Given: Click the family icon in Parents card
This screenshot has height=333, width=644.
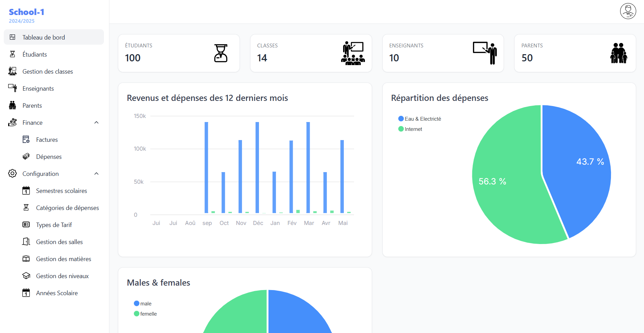Looking at the screenshot, I should [619, 53].
